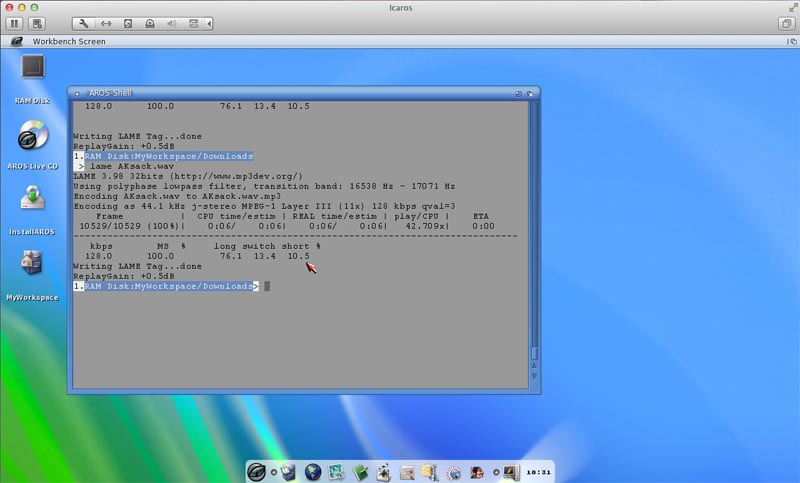Click the AROS-Shell depth gadget

530,93
